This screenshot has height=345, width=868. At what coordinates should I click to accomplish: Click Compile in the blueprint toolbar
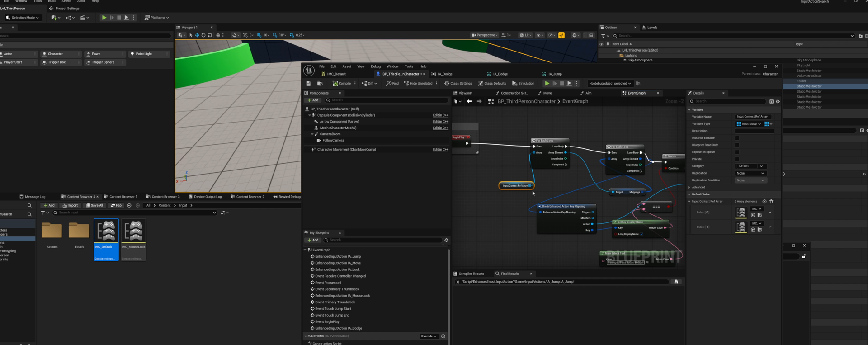point(342,83)
